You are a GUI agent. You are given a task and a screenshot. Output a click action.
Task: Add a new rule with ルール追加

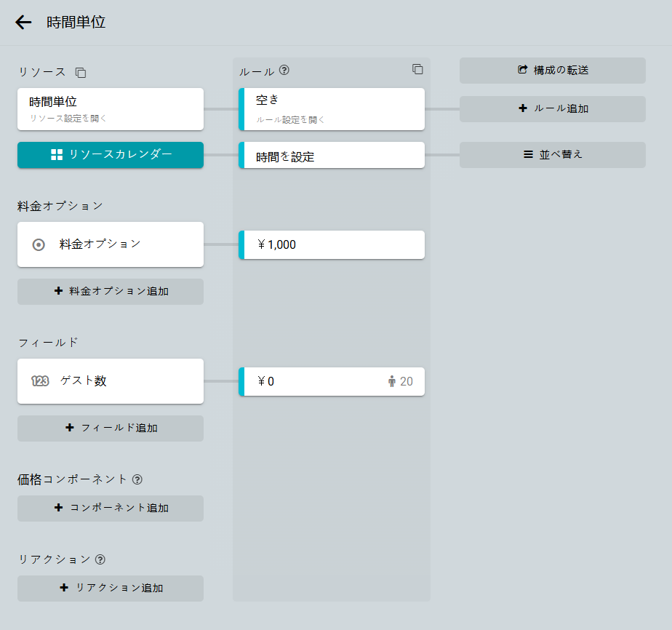(553, 109)
